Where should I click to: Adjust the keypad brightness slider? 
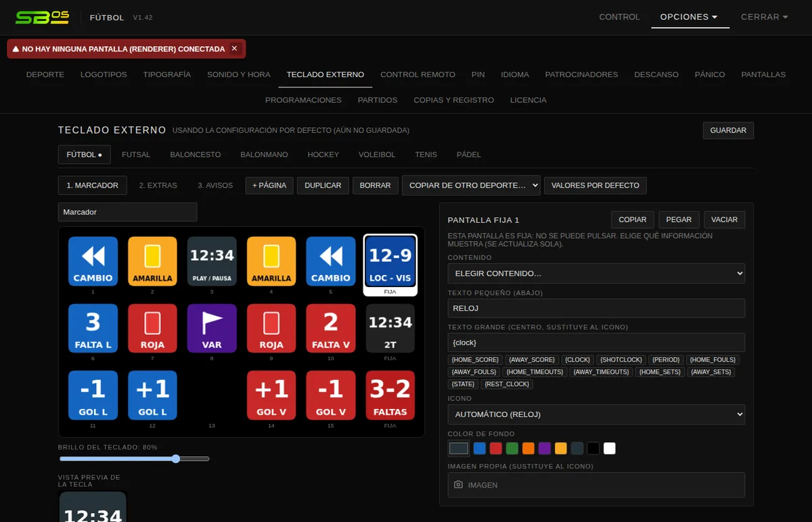[134, 459]
